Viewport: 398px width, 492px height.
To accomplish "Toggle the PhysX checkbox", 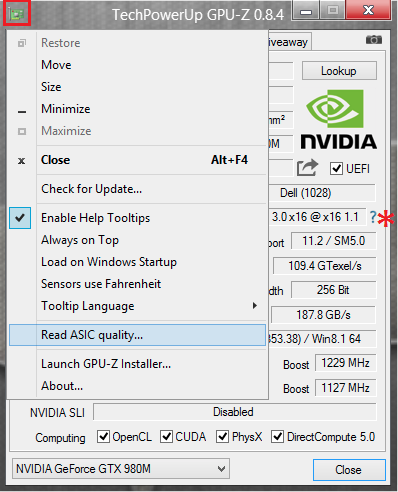I will (x=222, y=436).
